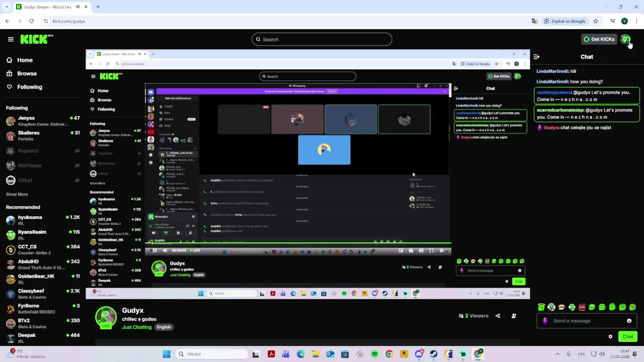Expand the sidebar with Show More
Image resolution: width=644 pixels, height=362 pixels.
coord(17,194)
